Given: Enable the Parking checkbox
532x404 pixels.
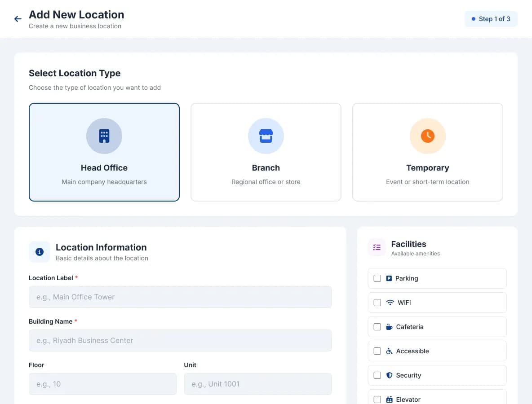Looking at the screenshot, I should pos(377,278).
